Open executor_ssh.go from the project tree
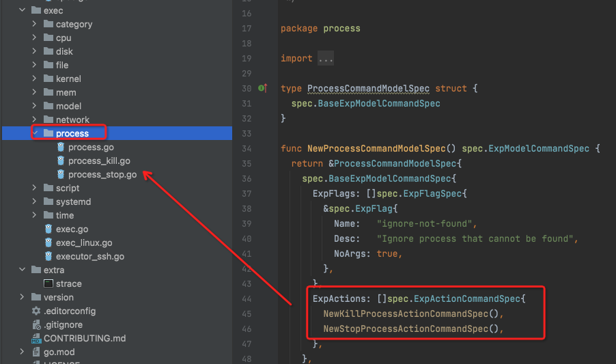This screenshot has width=616, height=364. tap(89, 257)
